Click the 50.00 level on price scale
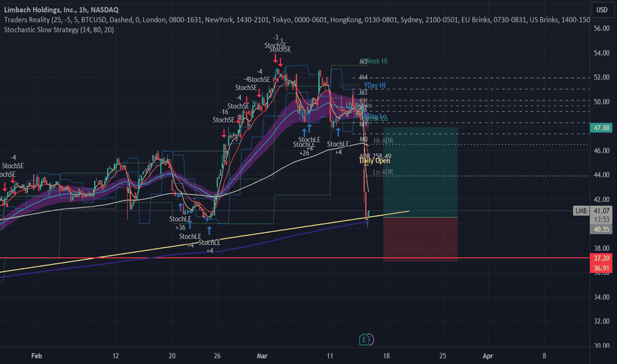Viewport: 617px width, 364px height. coord(601,101)
